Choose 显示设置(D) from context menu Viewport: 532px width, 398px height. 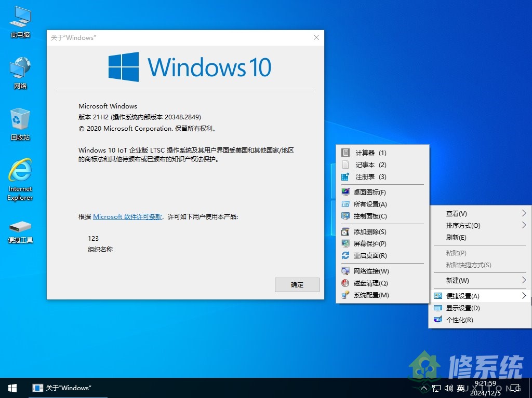[x=480, y=308]
